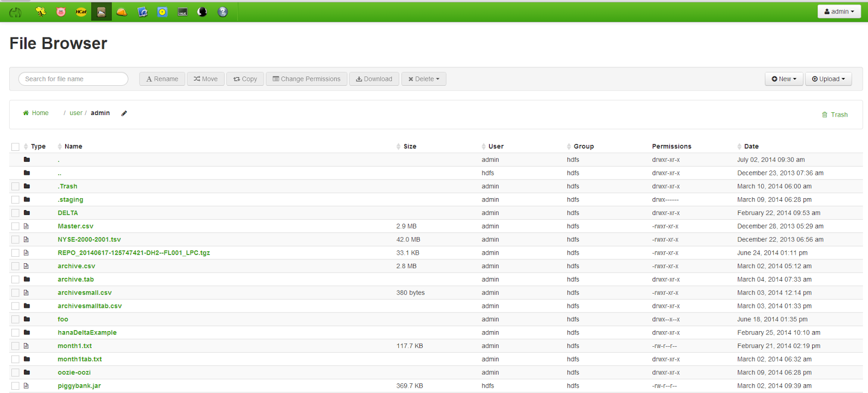The width and height of the screenshot is (868, 393).
Task: Open REPO_20140617 tgz file link
Action: coord(134,253)
